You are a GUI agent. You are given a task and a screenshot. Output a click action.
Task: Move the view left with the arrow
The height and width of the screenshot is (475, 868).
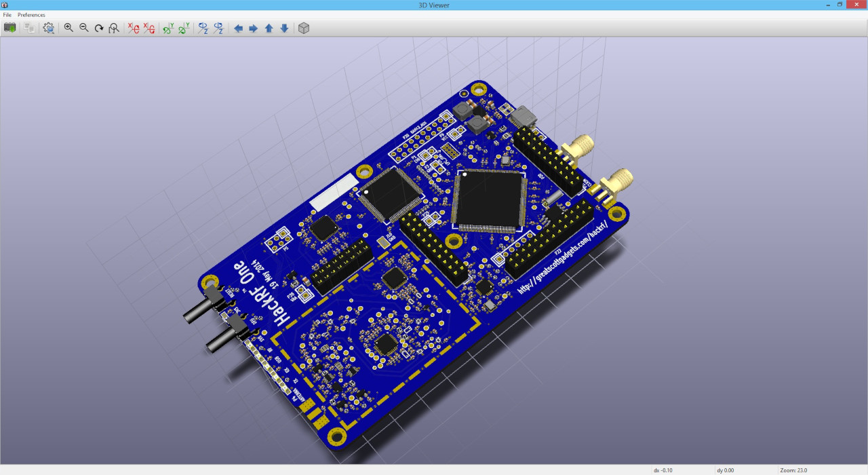pos(238,28)
